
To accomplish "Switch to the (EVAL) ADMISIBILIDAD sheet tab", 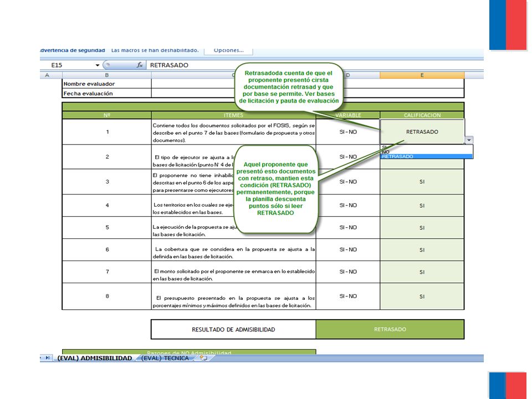I will [x=95, y=358].
